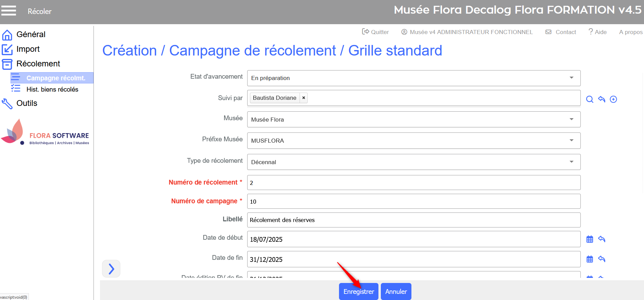Reset the Date de début field

pos(601,239)
